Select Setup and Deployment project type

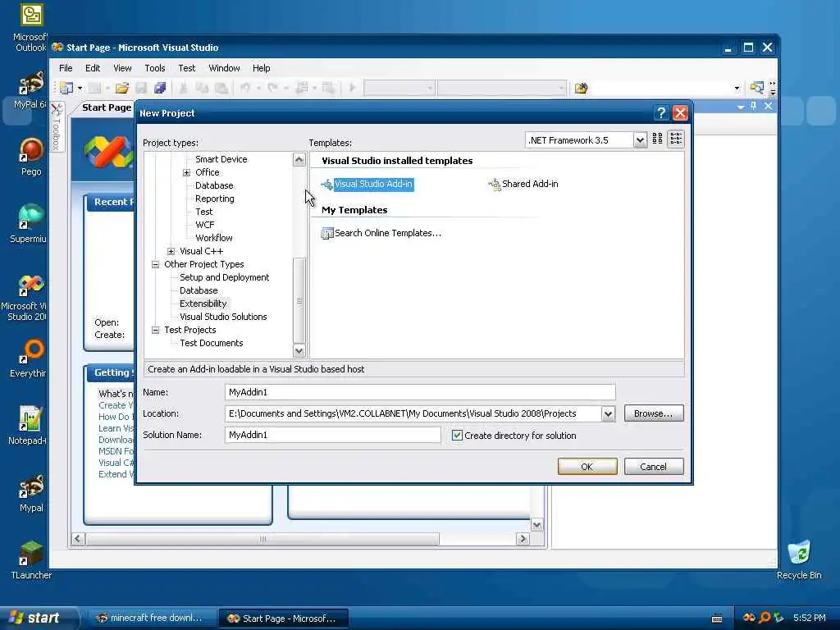pos(225,277)
